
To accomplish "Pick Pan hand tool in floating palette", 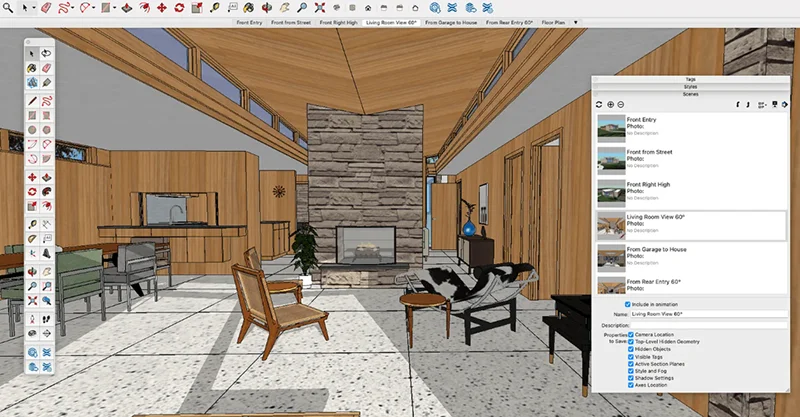I will 46,272.
